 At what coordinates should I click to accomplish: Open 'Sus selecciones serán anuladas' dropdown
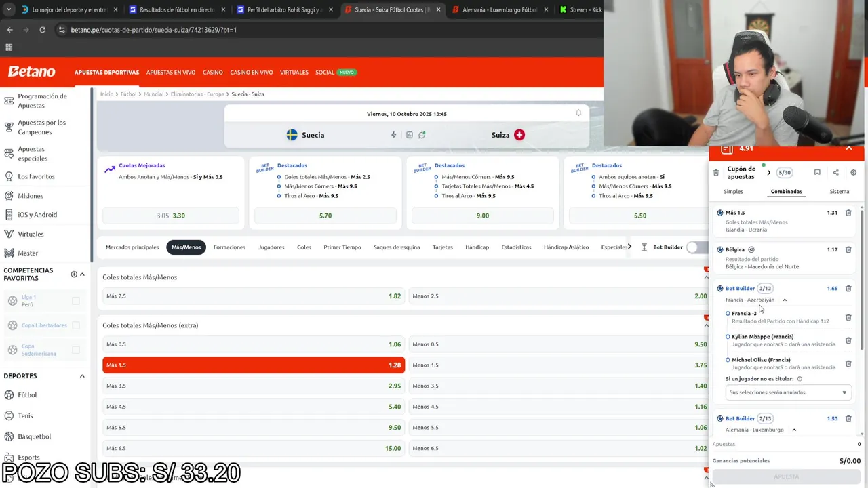[x=788, y=392]
